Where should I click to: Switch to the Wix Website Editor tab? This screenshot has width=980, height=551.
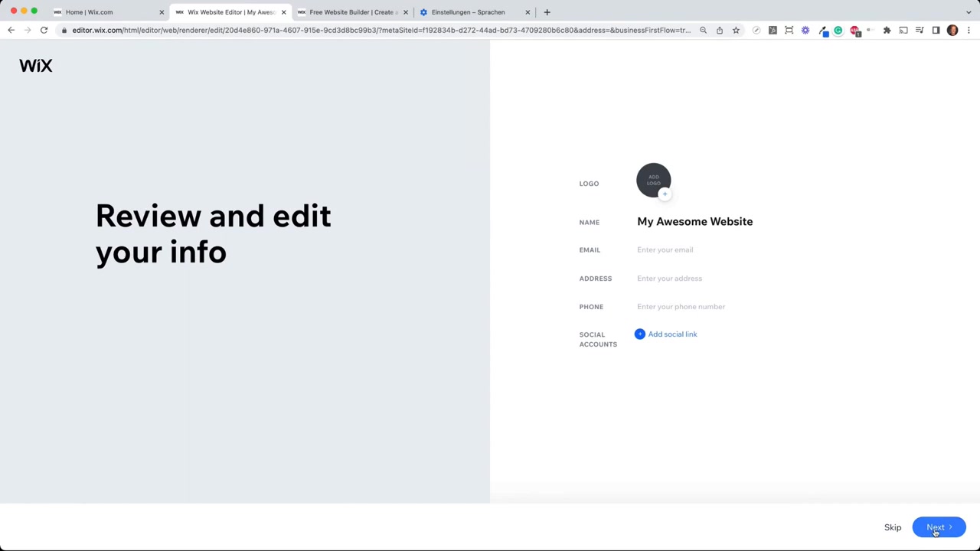pos(230,12)
